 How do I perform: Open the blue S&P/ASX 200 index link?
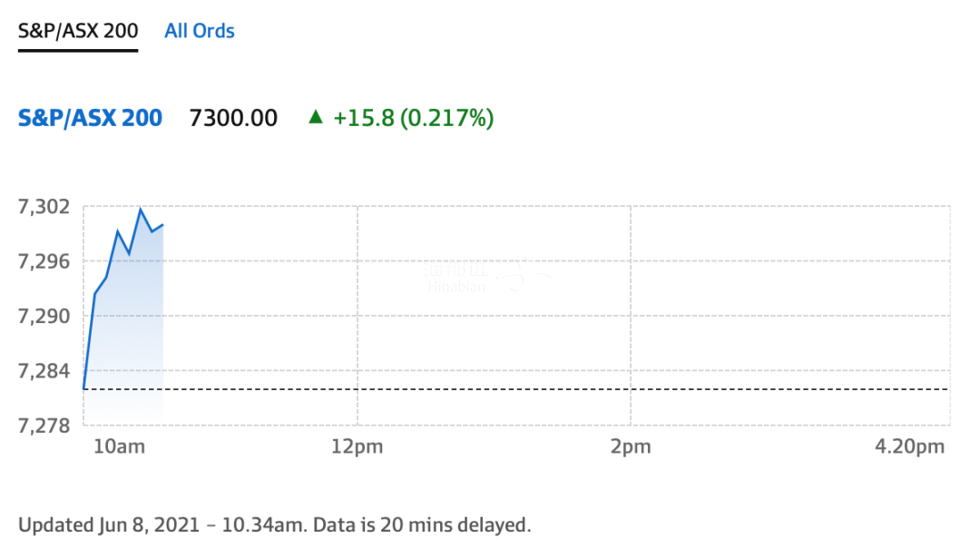90,117
